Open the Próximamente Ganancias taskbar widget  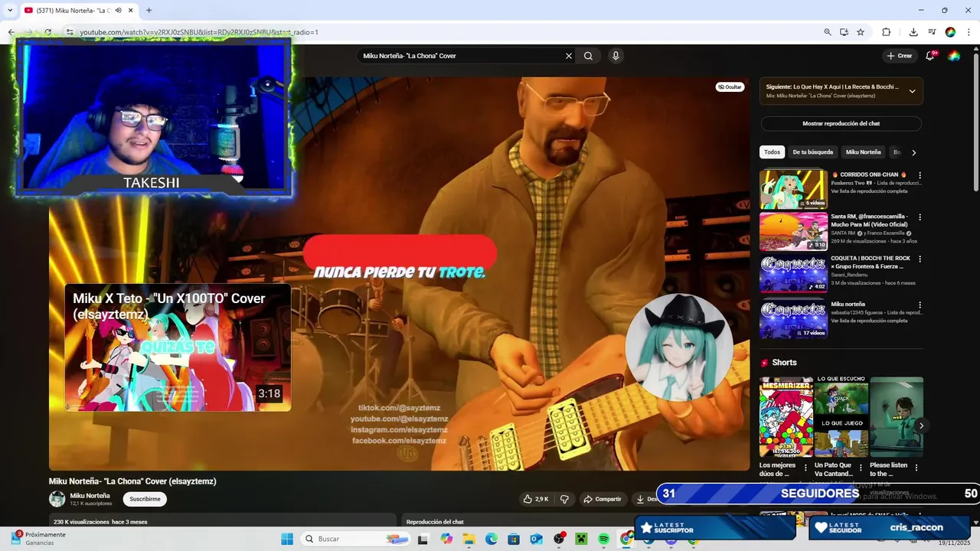coord(38,539)
